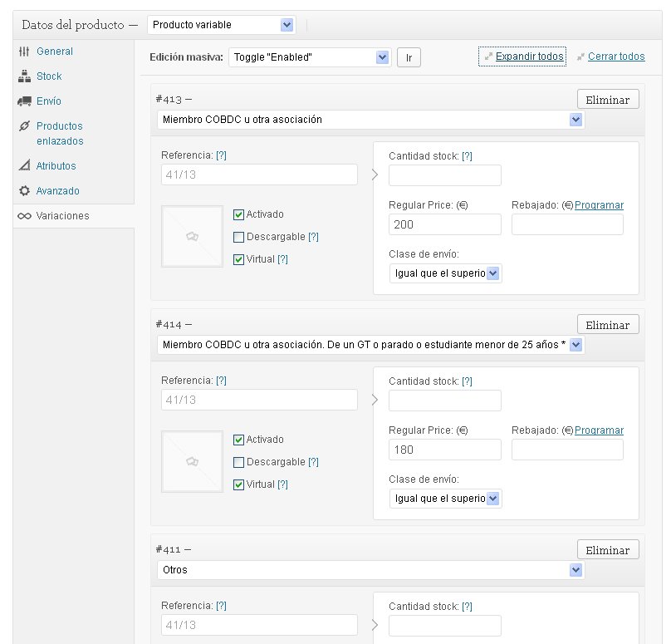Click the expand arrows icon beside Expandir todos
671x644 pixels.
(488, 57)
